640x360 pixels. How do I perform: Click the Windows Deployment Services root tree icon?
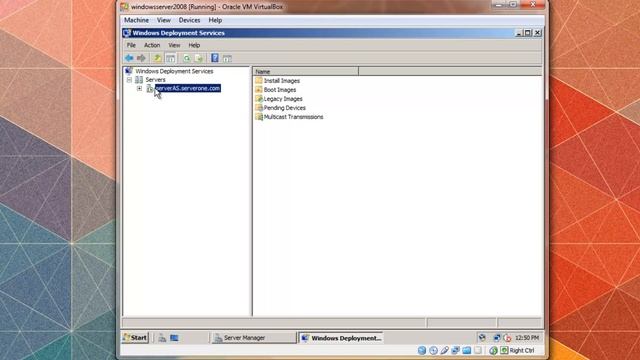click(x=129, y=71)
